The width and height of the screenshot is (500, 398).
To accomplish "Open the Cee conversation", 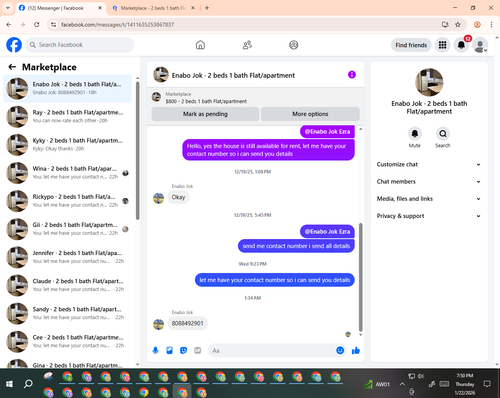I will [67, 341].
